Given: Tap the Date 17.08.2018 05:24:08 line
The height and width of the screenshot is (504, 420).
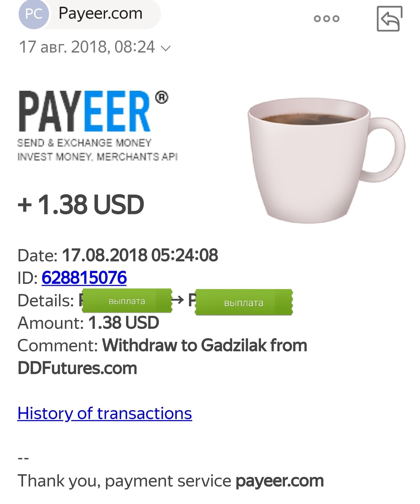Looking at the screenshot, I should click(118, 255).
